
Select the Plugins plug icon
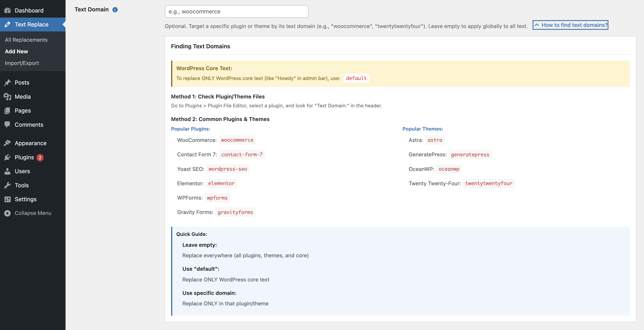click(x=8, y=157)
